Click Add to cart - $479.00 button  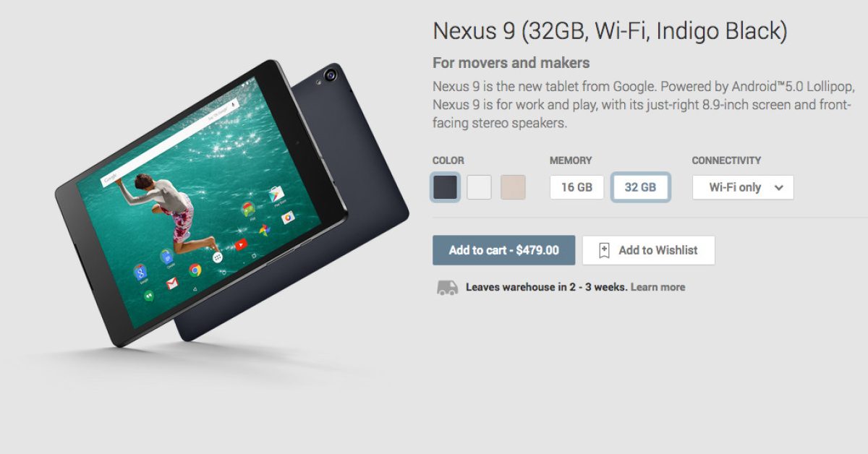tap(504, 250)
